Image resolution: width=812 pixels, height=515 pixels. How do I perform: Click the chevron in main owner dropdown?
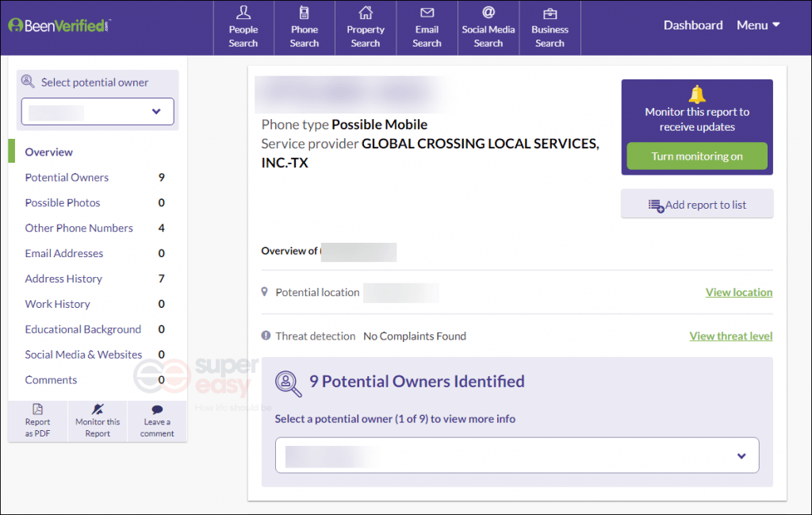(x=741, y=456)
